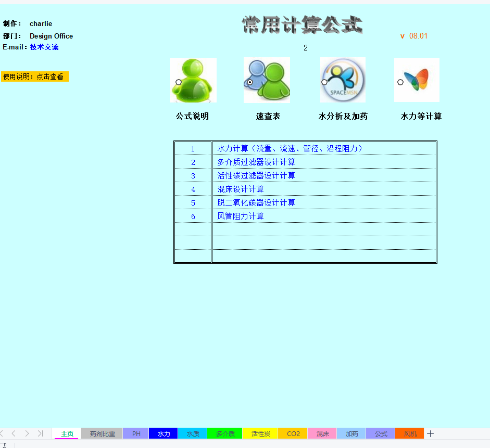Switch to the 多介质 sheet tab

pyautogui.click(x=225, y=433)
